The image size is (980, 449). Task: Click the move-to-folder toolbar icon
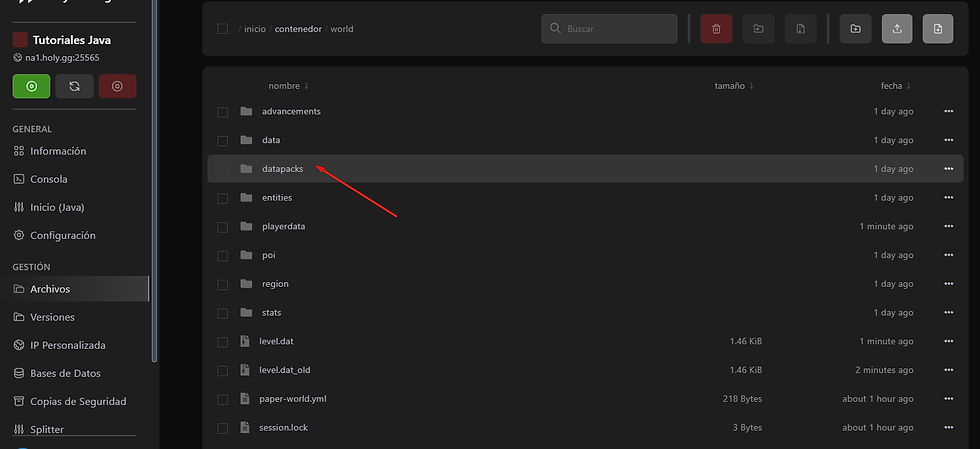[758, 29]
